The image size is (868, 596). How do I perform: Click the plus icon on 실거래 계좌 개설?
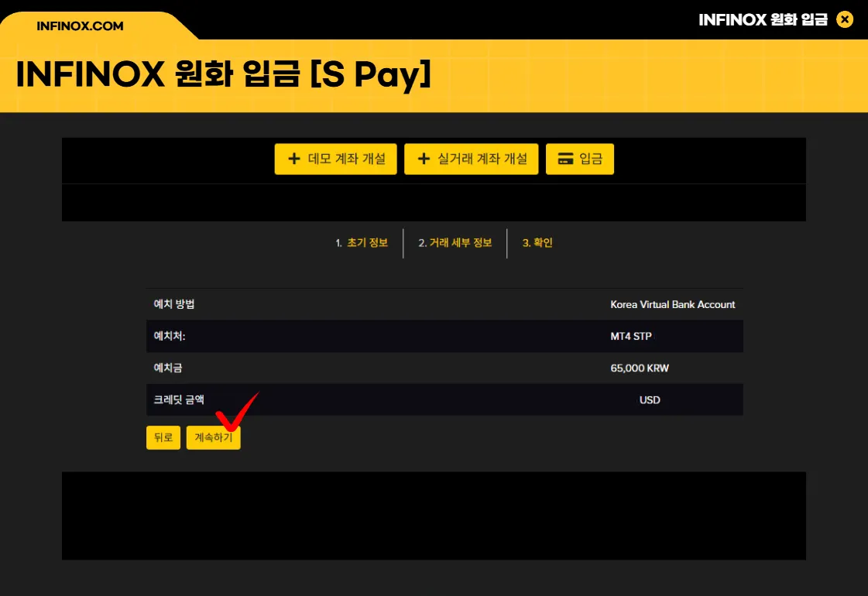click(x=424, y=159)
